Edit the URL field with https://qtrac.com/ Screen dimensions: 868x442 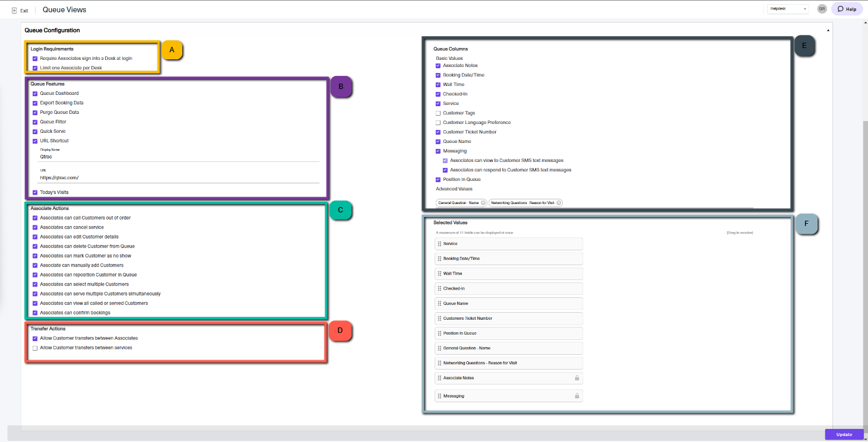178,177
